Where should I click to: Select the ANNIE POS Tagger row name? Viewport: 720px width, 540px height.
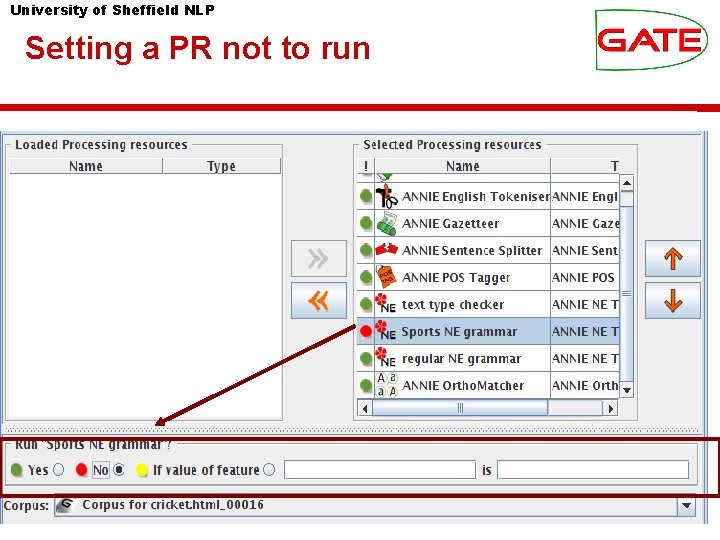(x=456, y=278)
